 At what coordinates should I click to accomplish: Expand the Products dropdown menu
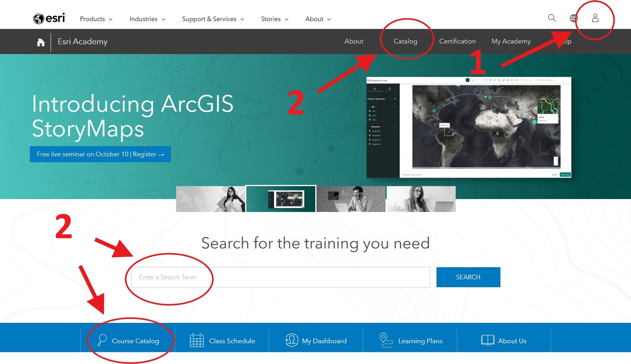click(96, 19)
